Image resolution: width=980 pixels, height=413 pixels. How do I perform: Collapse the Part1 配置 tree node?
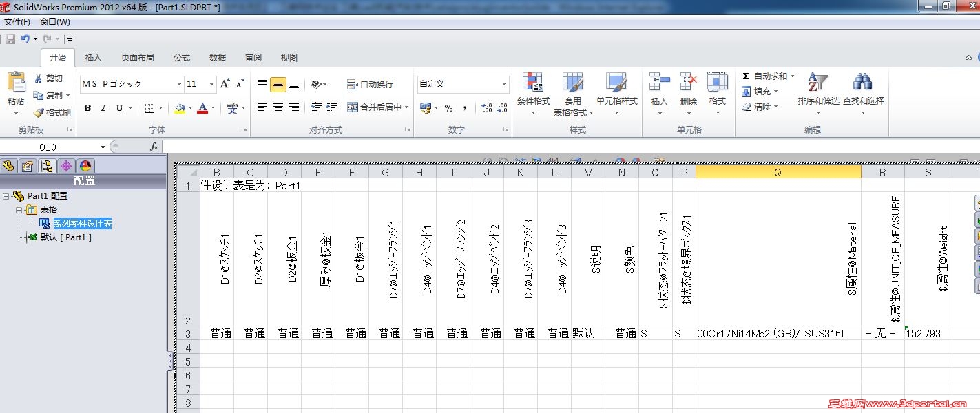pos(6,196)
